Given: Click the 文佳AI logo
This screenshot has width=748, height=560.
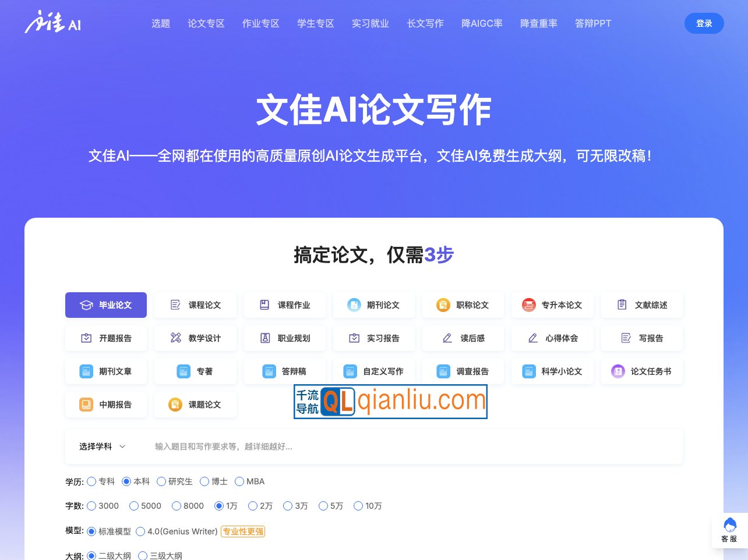Looking at the screenshot, I should pyautogui.click(x=53, y=23).
